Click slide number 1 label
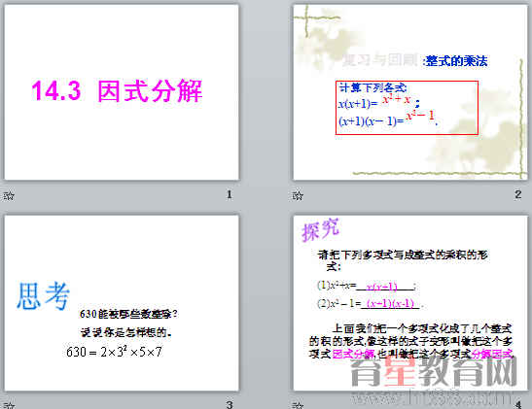532x409 pixels. 230,194
